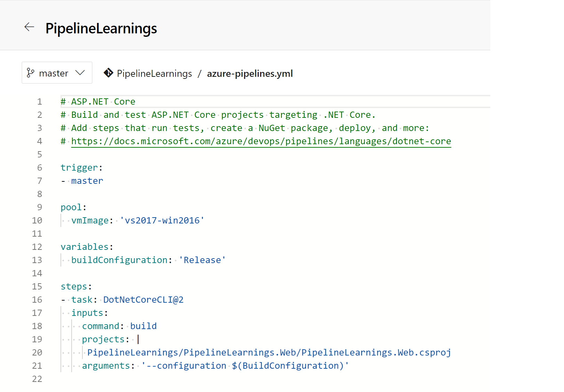Click the DotNetCoreCLI@2 task name
This screenshot has width=564, height=392.
point(143,300)
